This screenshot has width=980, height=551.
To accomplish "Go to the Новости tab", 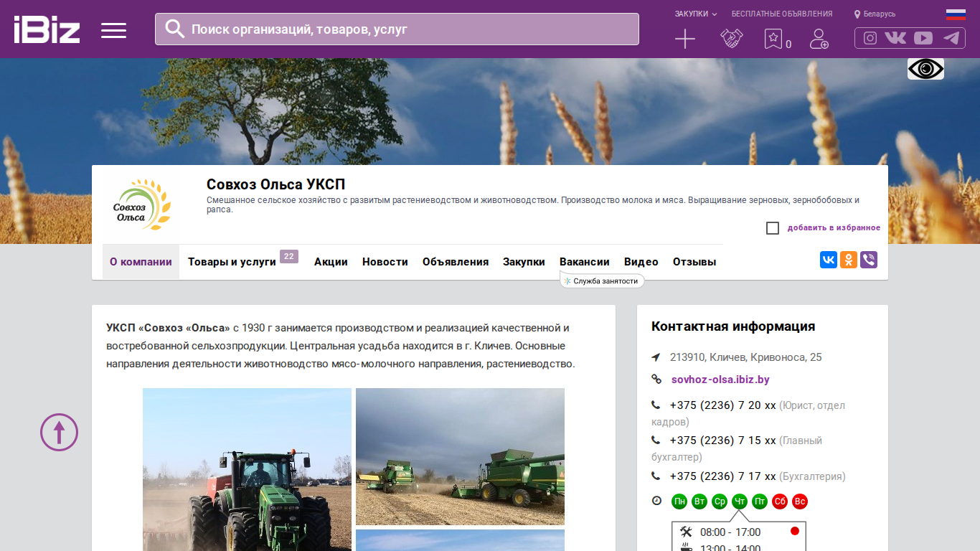I will click(x=385, y=262).
